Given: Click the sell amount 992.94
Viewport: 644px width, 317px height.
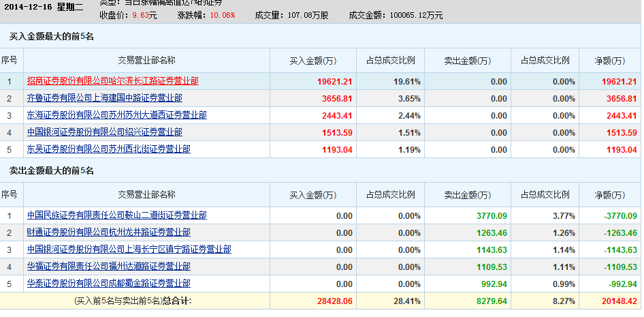Looking at the screenshot, I should pyautogui.click(x=494, y=284).
